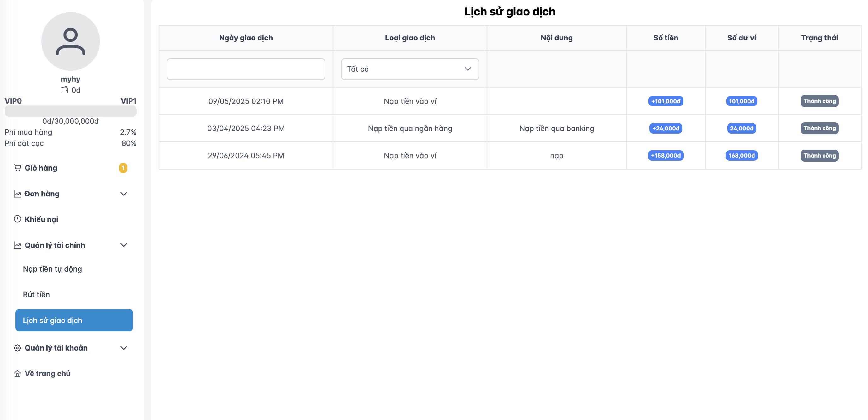This screenshot has height=420, width=868.
Task: Click the Quản lý tài khoản gear icon
Action: (x=18, y=348)
